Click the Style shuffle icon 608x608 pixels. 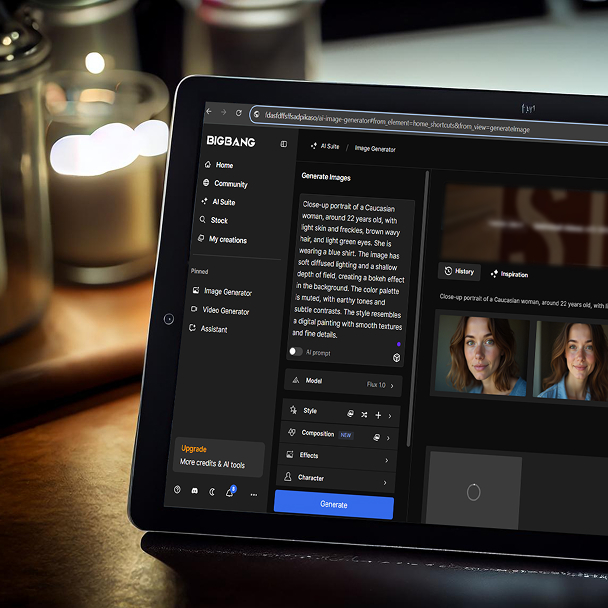pos(364,415)
